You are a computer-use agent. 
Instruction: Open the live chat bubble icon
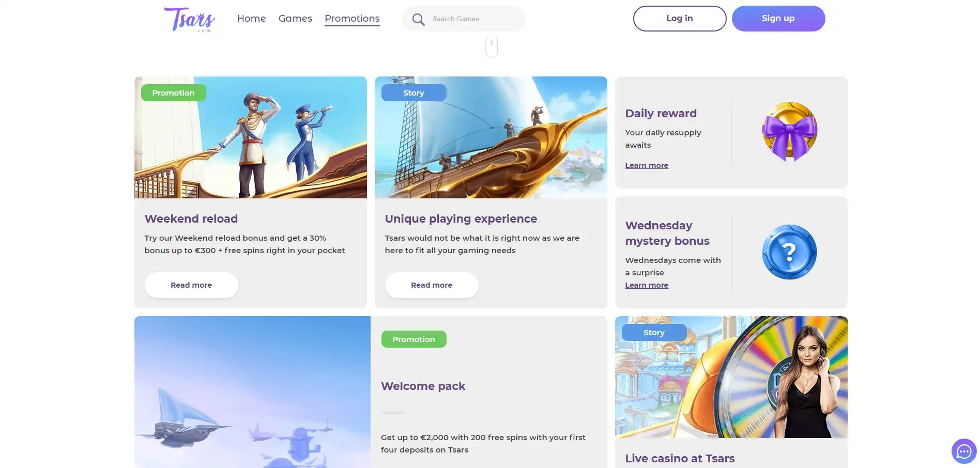(x=963, y=451)
